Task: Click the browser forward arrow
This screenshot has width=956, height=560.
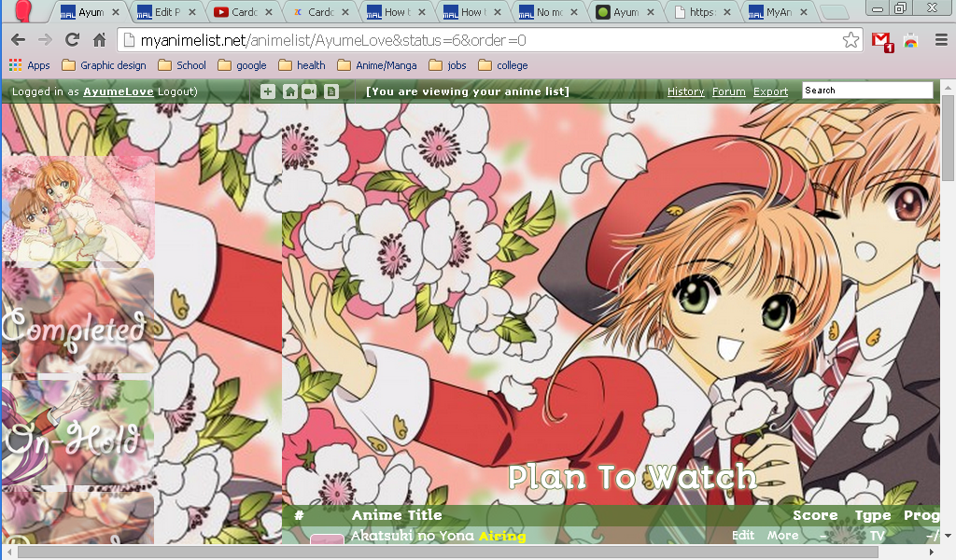Action: pyautogui.click(x=45, y=40)
